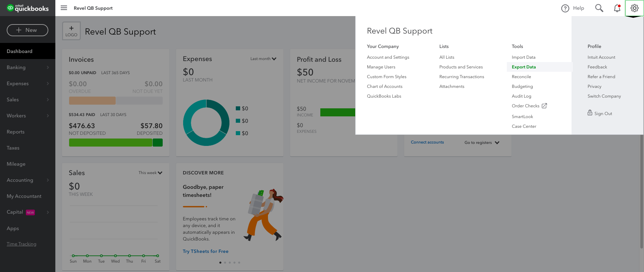The width and height of the screenshot is (644, 272).
Task: Expand the Expenses sidebar chevron
Action: tap(48, 84)
